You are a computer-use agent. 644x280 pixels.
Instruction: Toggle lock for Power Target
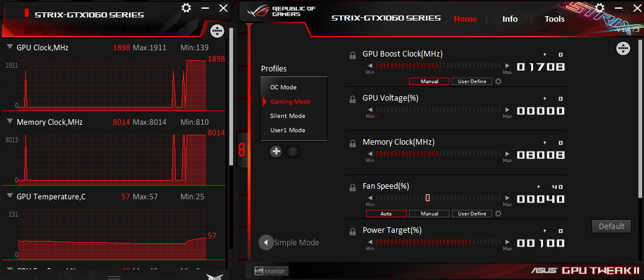(x=353, y=232)
